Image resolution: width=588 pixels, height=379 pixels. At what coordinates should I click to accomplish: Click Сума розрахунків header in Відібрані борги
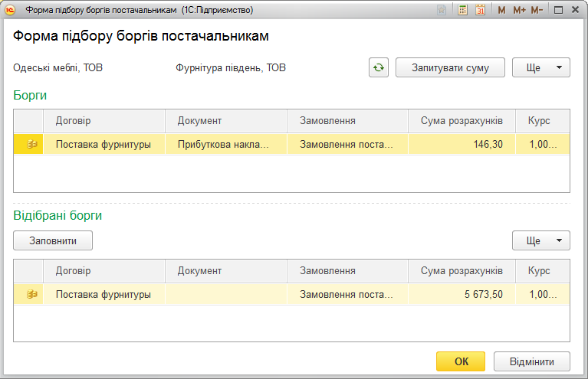pos(462,271)
